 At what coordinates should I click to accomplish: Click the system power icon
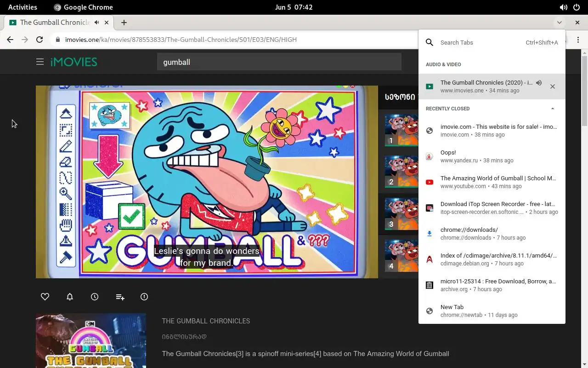[577, 7]
